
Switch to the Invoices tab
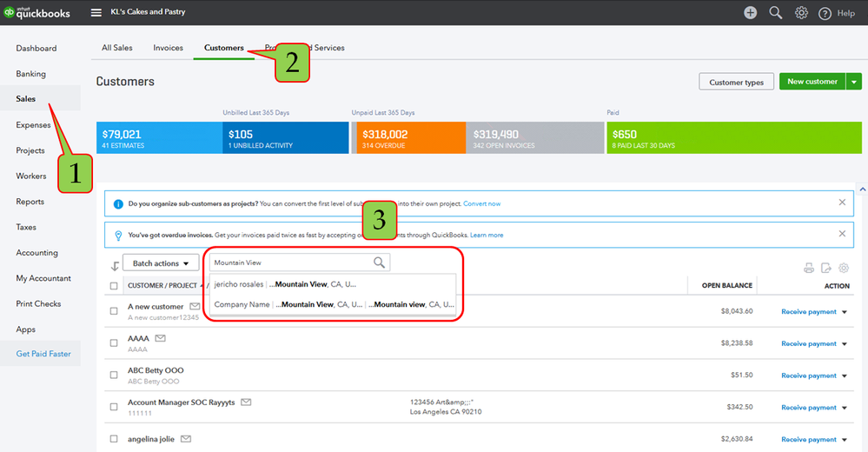coord(168,48)
